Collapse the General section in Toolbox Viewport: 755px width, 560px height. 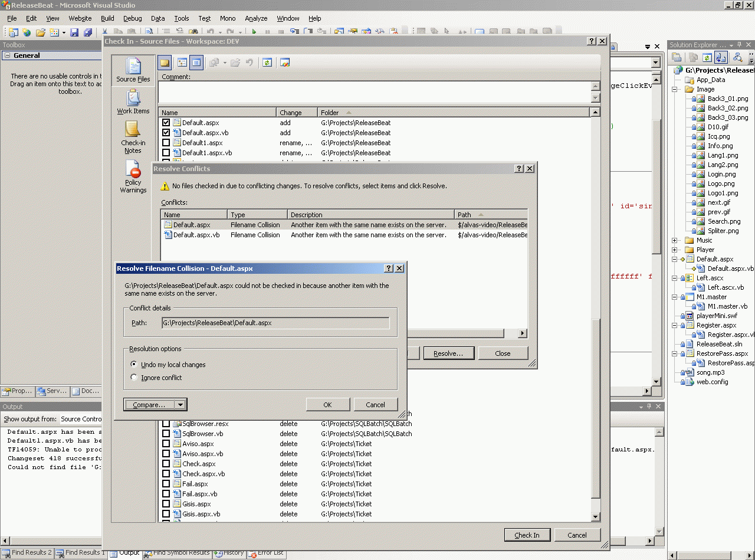(x=7, y=55)
